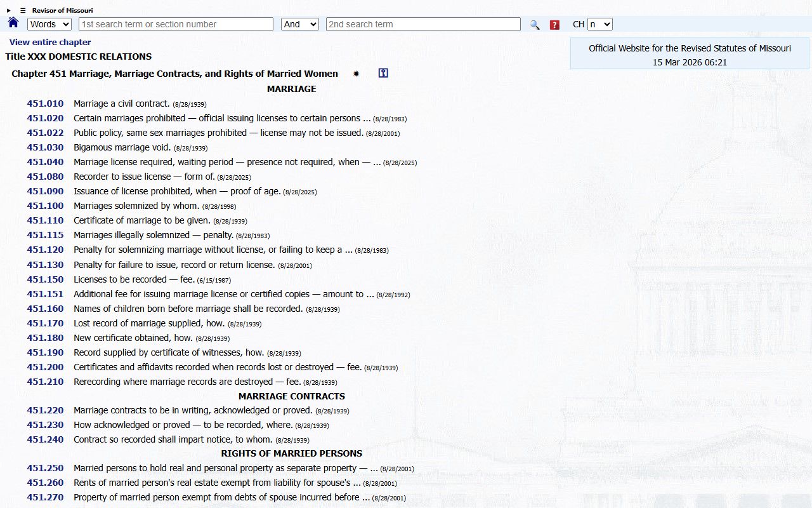Screen dimensions: 812x508
Task: Open the View entire chapter link
Action: pos(50,42)
